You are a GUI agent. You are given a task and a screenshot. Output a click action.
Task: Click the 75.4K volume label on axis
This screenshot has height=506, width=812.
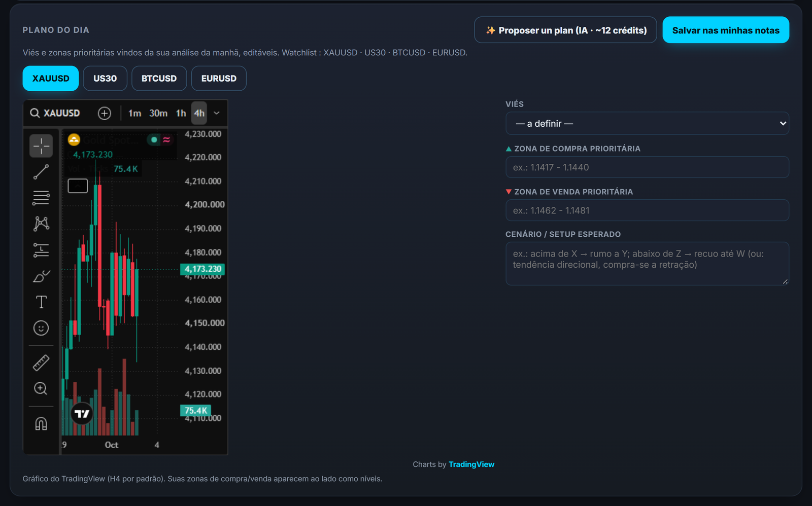point(195,410)
